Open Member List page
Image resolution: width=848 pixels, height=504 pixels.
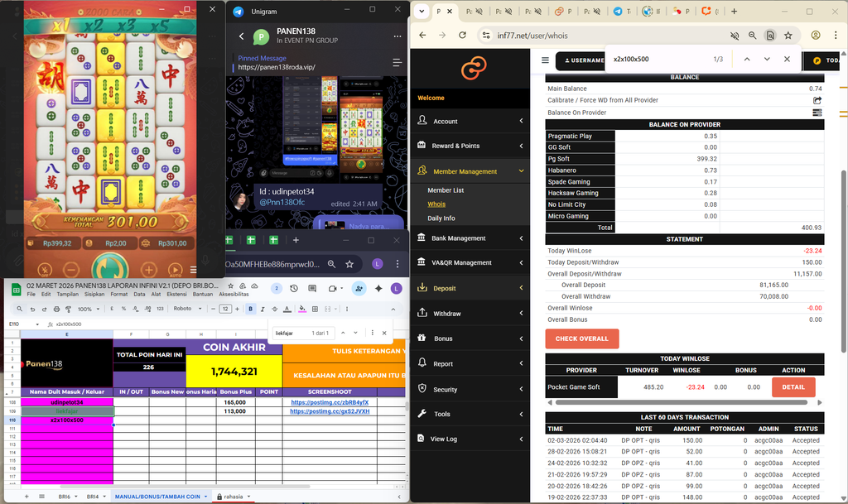446,190
